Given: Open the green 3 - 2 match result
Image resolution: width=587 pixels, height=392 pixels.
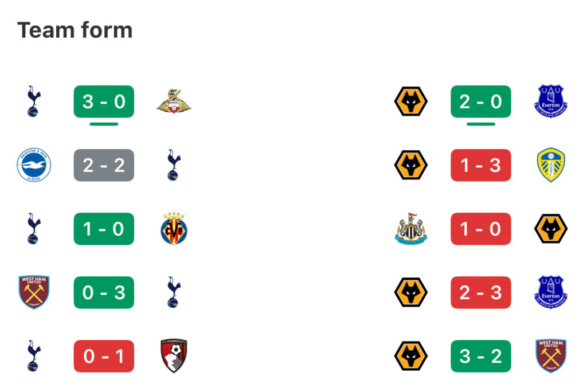Looking at the screenshot, I should click(481, 356).
